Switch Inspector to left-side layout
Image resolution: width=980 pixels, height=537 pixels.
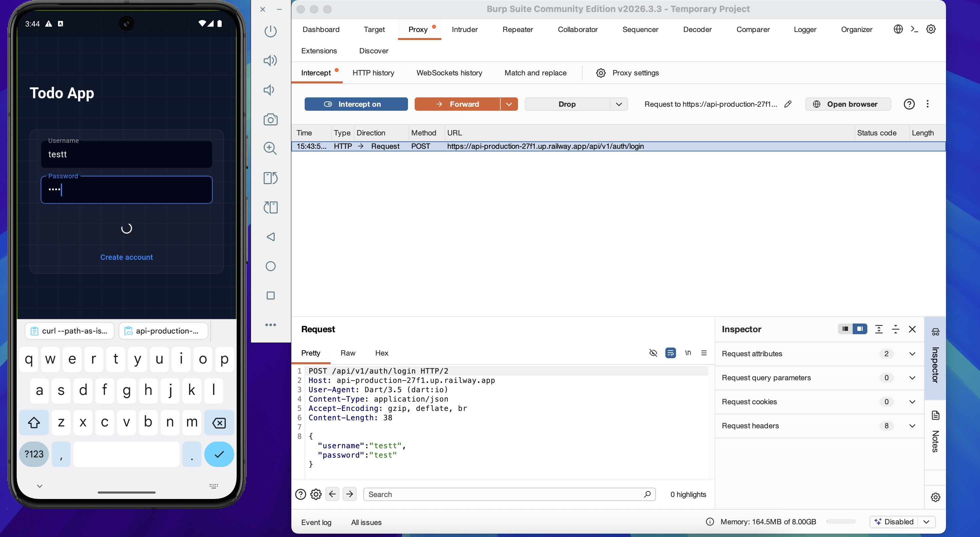tap(845, 329)
